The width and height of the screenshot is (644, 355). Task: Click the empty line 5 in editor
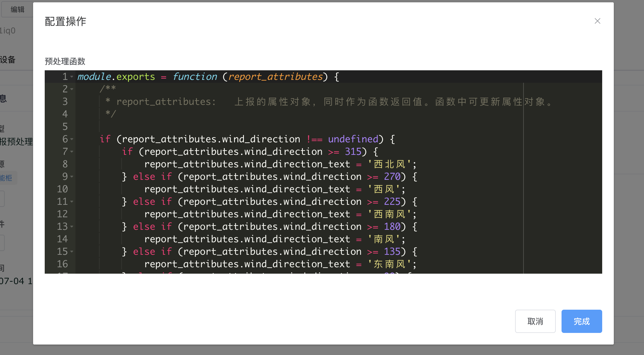[339, 127]
